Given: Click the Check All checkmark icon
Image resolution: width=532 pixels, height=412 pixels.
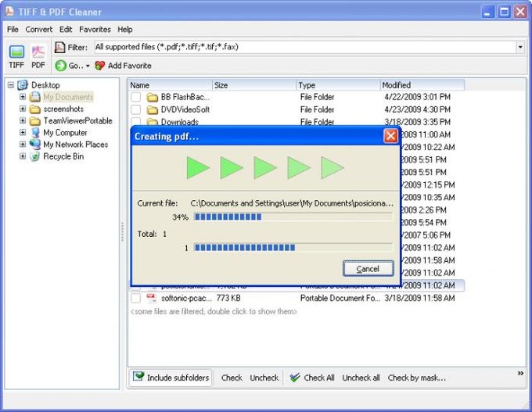Looking at the screenshot, I should pos(295,378).
